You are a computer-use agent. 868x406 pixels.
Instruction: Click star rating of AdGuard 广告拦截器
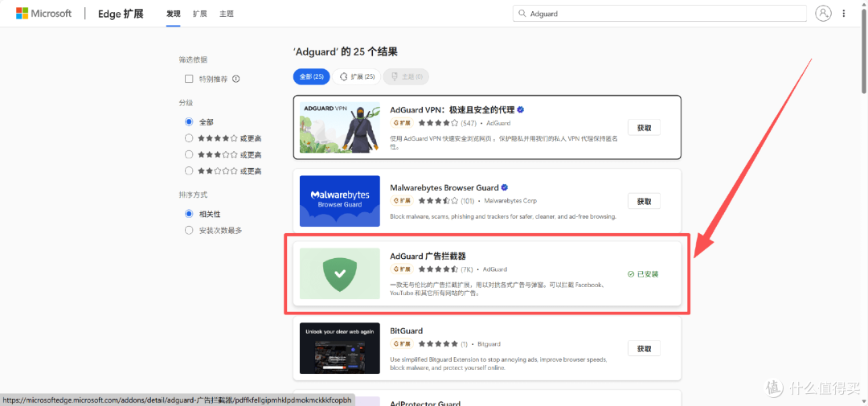point(439,269)
